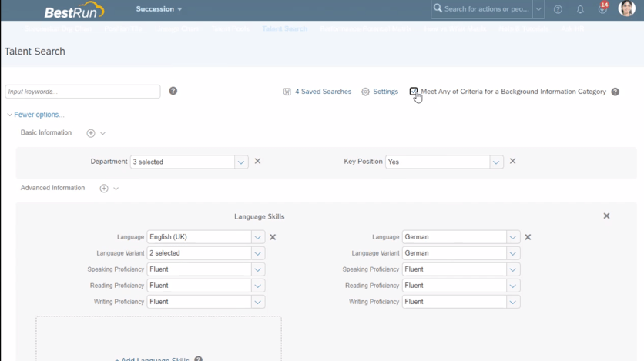Open the user profile avatar
Image resolution: width=644 pixels, height=361 pixels.
point(626,9)
